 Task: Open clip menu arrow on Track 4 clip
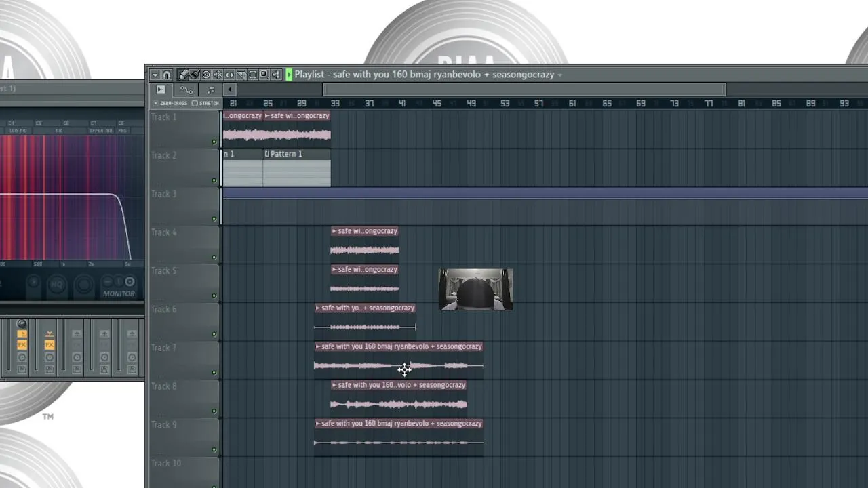click(x=334, y=231)
